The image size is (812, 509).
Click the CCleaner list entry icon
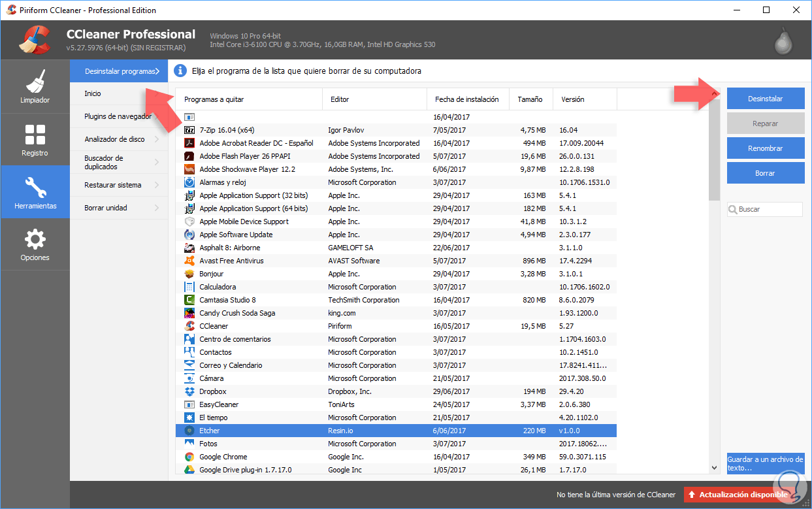[x=189, y=326]
